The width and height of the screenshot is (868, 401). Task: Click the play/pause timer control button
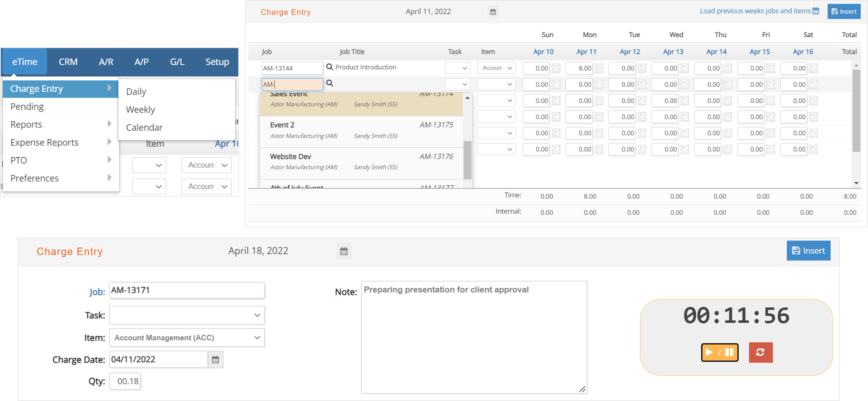(719, 352)
